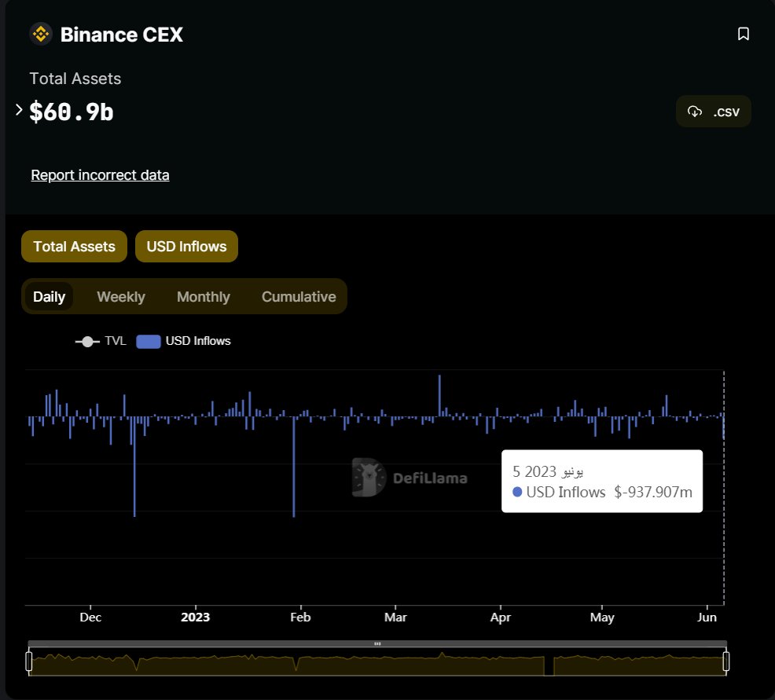This screenshot has height=700, width=775.
Task: Switch to the Monthly grouping tab
Action: click(203, 296)
